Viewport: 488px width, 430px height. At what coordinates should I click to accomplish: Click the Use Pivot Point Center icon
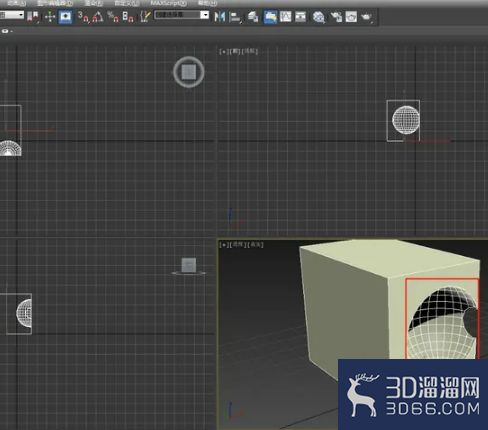click(33, 16)
